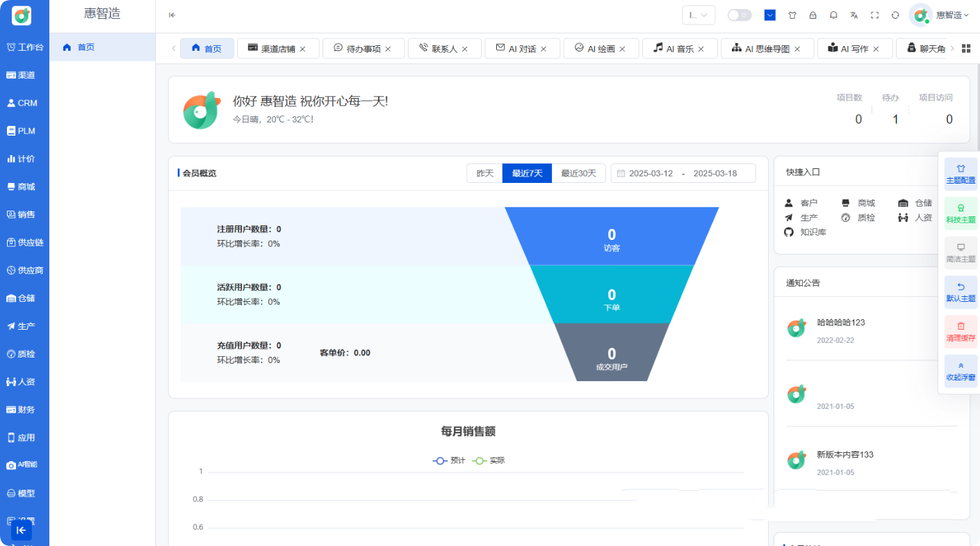The image size is (980, 546).
Task: Select the 最近30天 time filter
Action: click(579, 173)
